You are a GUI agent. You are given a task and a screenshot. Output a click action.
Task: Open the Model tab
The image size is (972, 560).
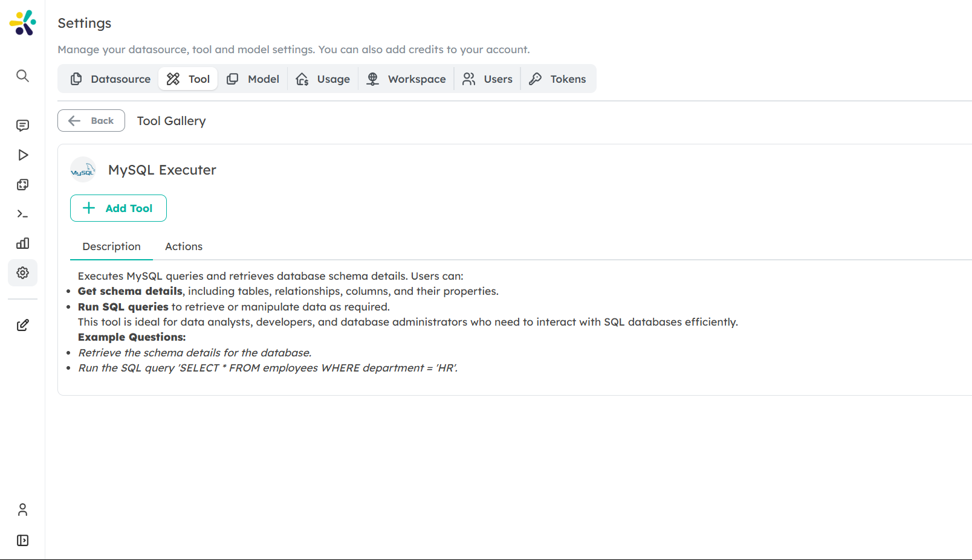pyautogui.click(x=253, y=79)
